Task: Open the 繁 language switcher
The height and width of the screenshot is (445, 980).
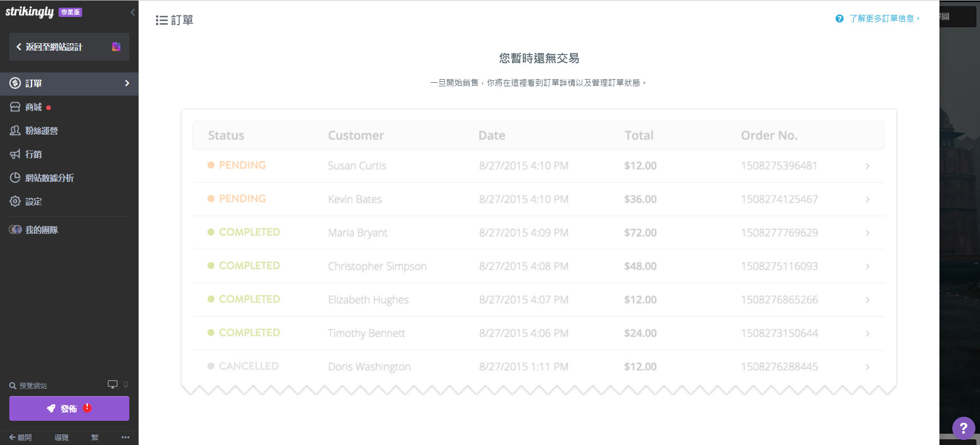Action: point(94,437)
